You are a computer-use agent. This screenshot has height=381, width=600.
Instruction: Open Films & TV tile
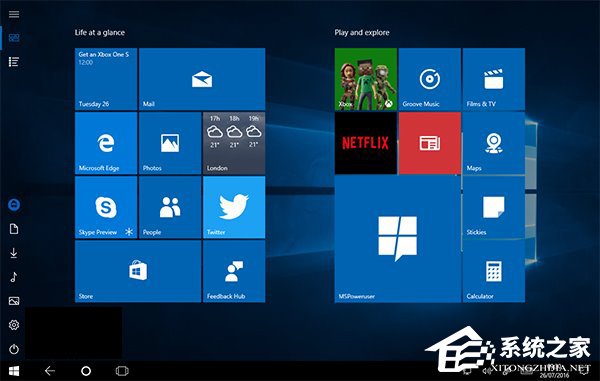click(494, 79)
